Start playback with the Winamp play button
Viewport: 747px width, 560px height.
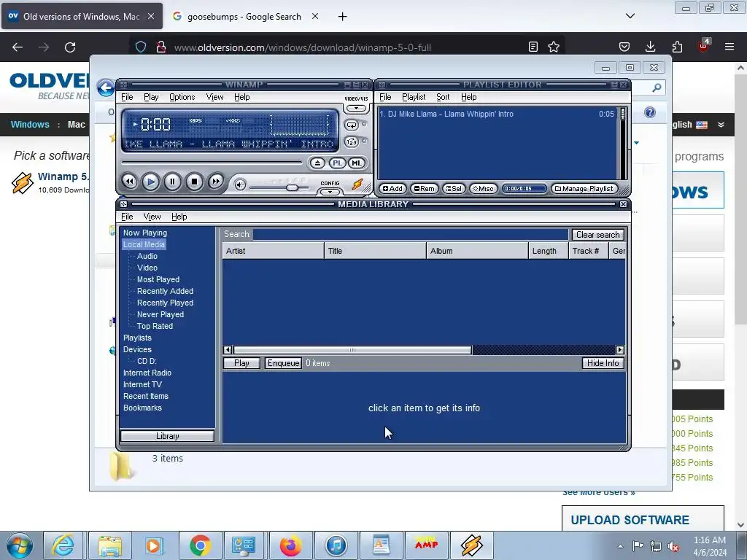click(150, 182)
